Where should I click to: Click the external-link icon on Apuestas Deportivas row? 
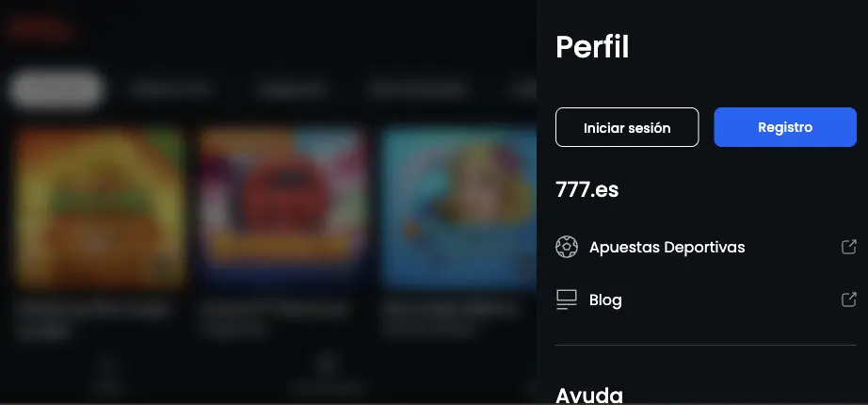(848, 247)
